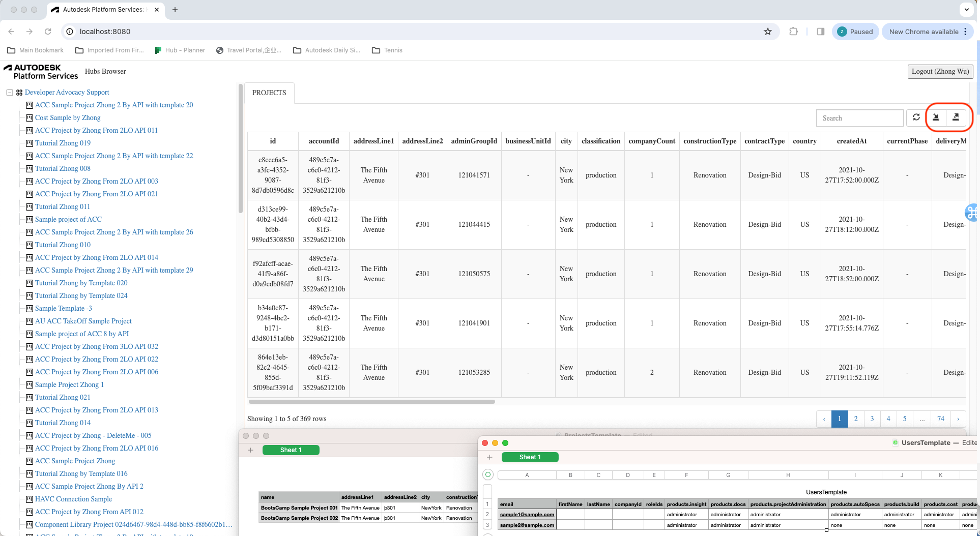Reload the browser page

[48, 32]
